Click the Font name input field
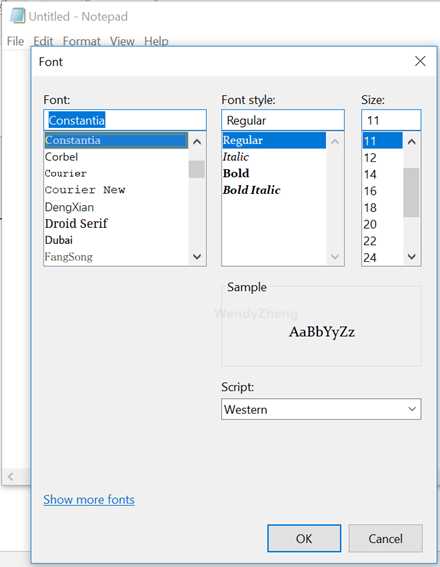Viewport: 440px width, 567px height. pos(125,120)
